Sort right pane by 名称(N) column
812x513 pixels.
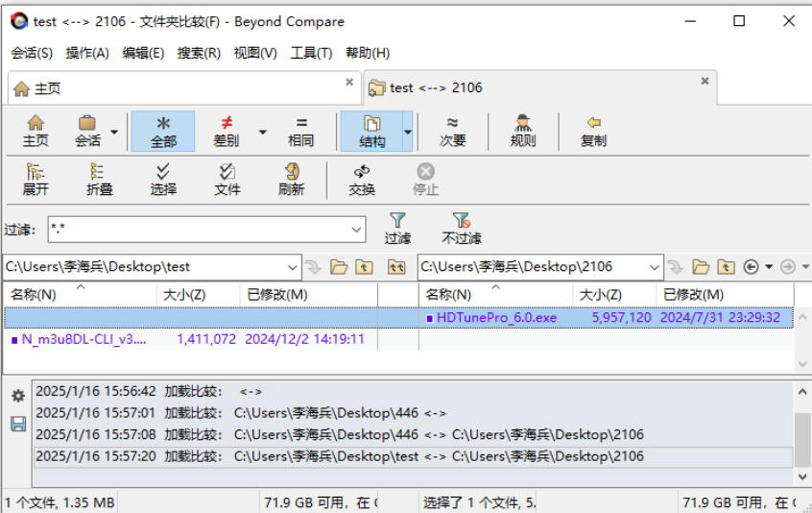495,295
